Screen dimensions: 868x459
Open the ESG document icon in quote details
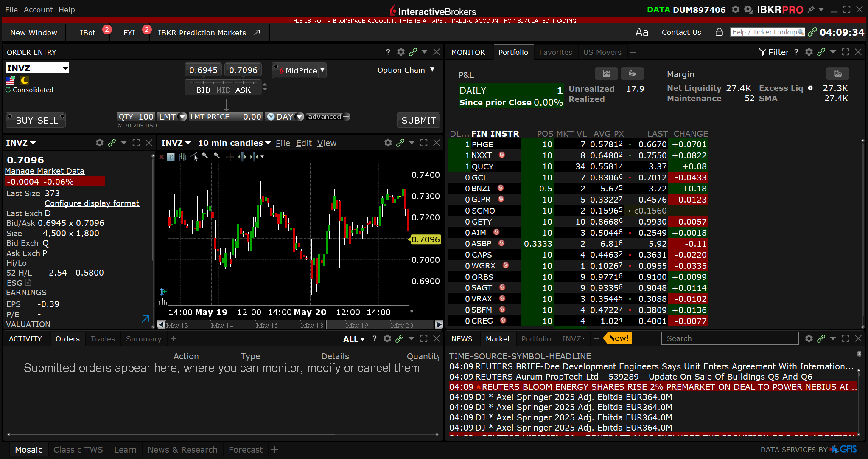click(x=28, y=282)
